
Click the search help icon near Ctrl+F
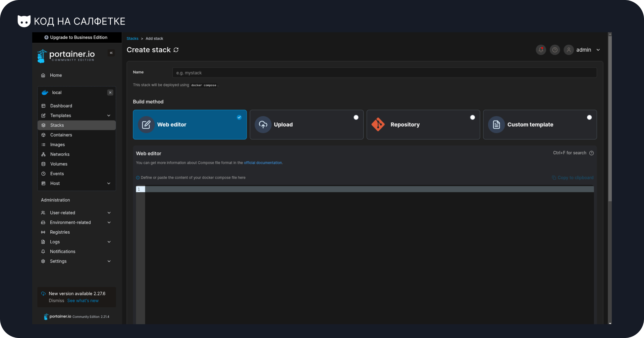(591, 153)
